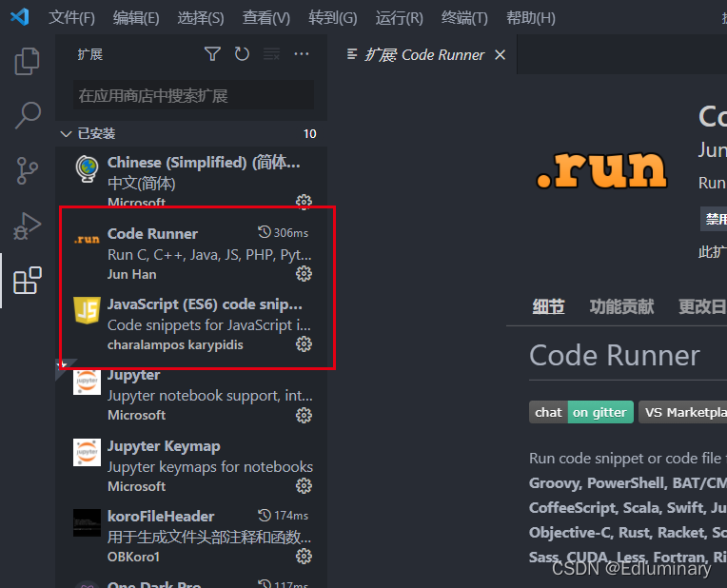Viewport: 727px width, 588px height.
Task: Open the Source Control view
Action: click(28, 170)
